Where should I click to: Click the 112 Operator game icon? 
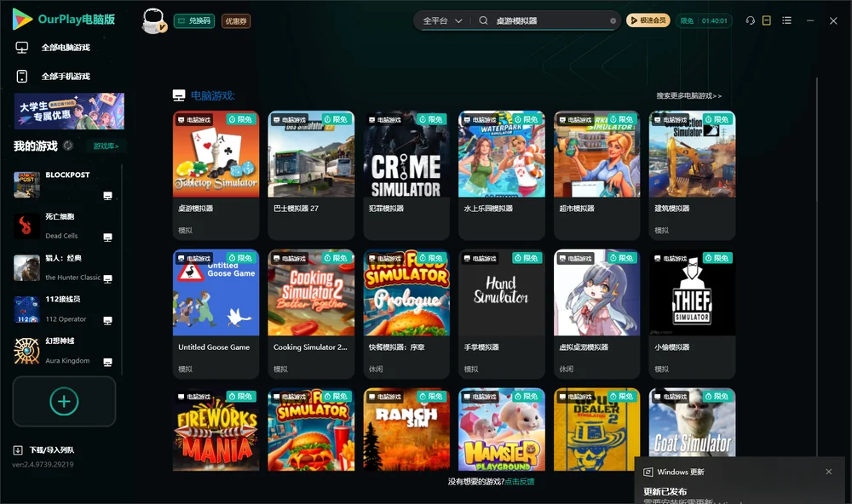tap(26, 310)
